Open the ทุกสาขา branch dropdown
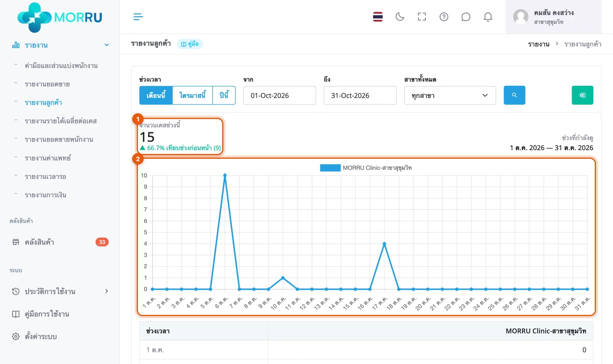 (x=450, y=95)
